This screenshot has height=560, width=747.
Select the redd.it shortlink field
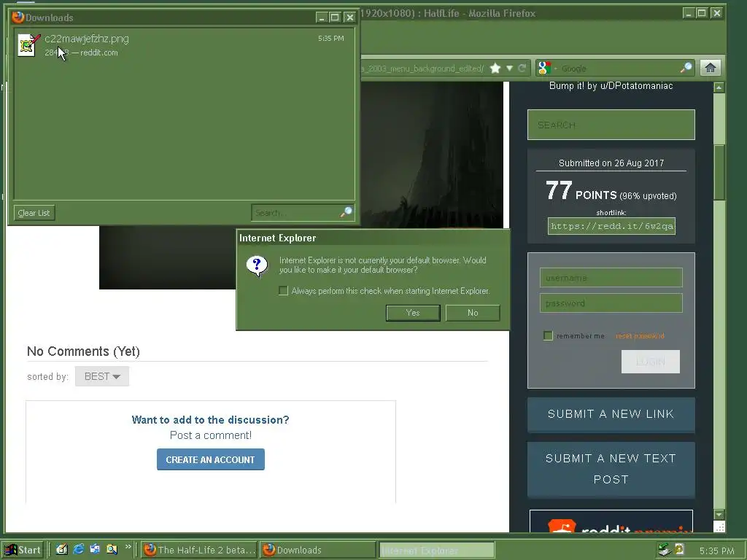point(612,226)
